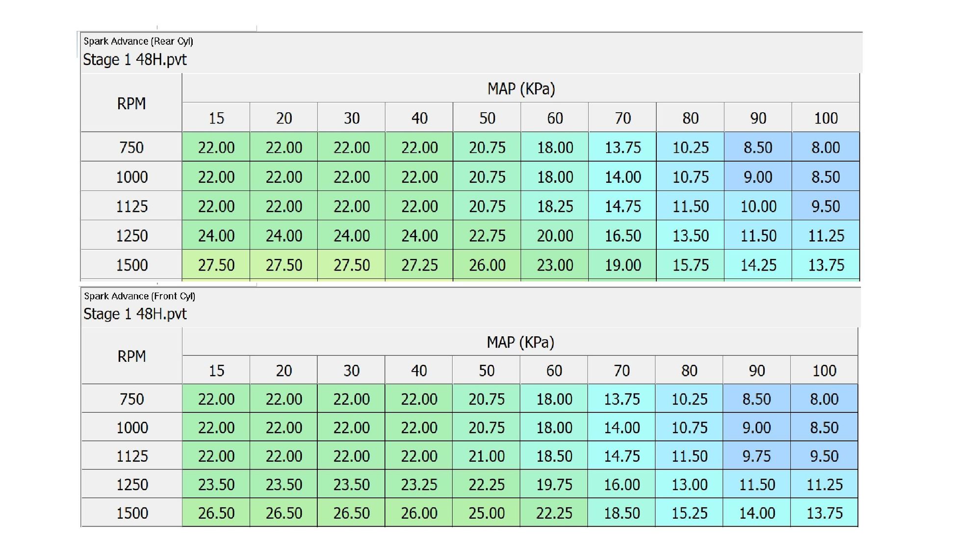The image size is (980, 551).
Task: Select the 1250 RPM row header, Rear Cyl table
Action: (131, 236)
